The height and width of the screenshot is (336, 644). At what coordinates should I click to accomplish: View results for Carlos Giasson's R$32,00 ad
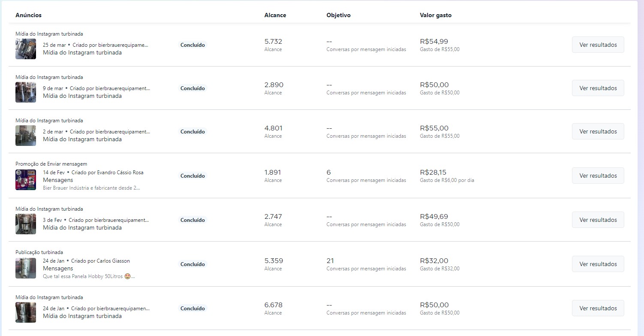(x=598, y=264)
